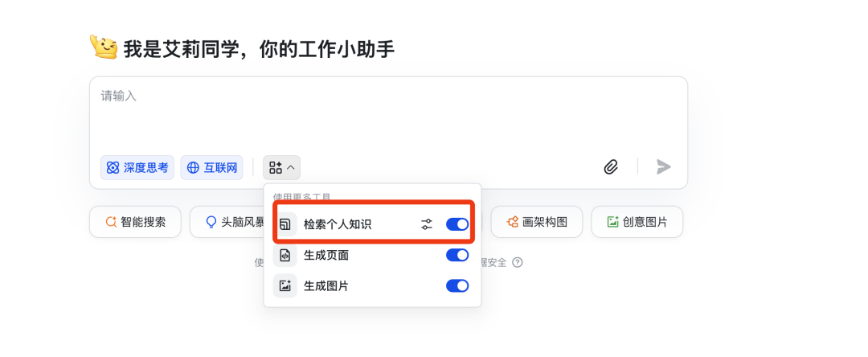Click the 生成图片 image icon
The height and width of the screenshot is (357, 868).
coord(285,286)
